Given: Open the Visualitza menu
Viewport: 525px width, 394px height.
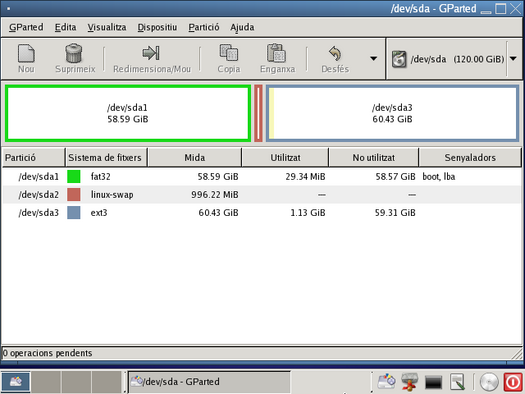Looking at the screenshot, I should [107, 27].
